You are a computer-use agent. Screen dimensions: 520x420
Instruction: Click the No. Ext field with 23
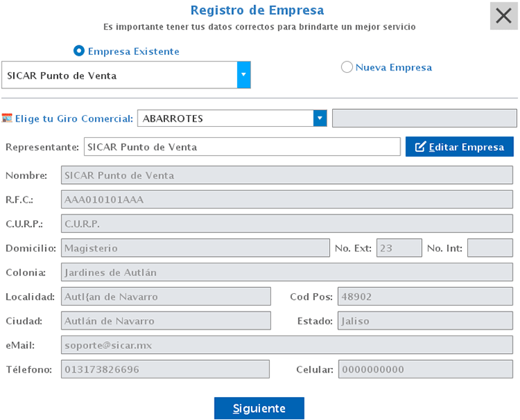[400, 248]
